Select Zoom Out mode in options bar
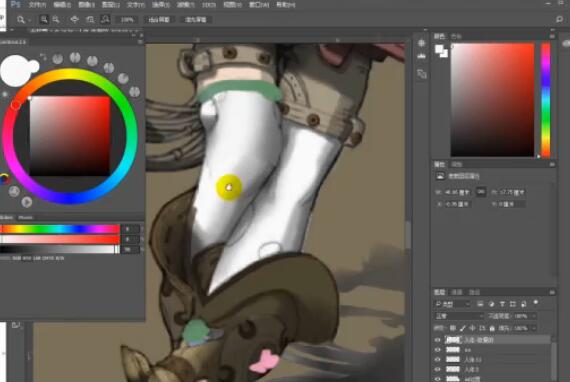The image size is (570, 382). [56, 20]
